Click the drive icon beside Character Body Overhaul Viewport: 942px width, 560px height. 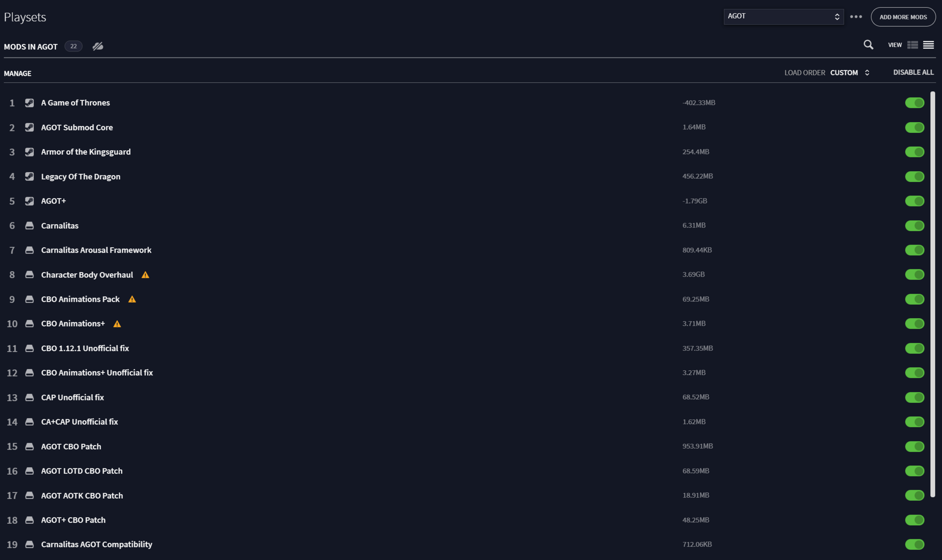[x=29, y=275]
